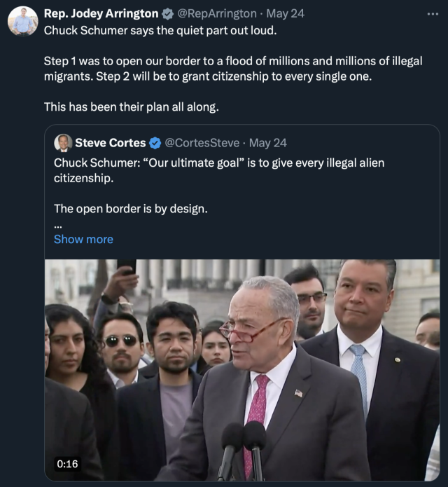Click Rep. Jodey Arrington's profile avatar
Screen dimensions: 448x487
tap(22, 21)
